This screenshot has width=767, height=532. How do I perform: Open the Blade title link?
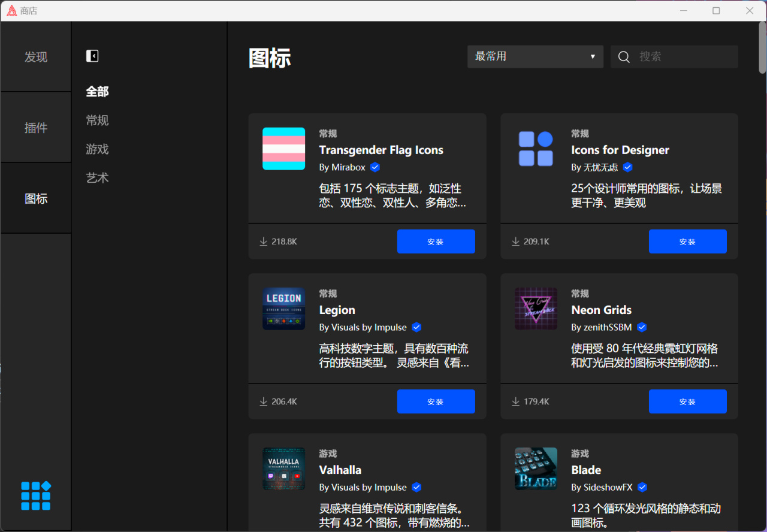pyautogui.click(x=586, y=470)
